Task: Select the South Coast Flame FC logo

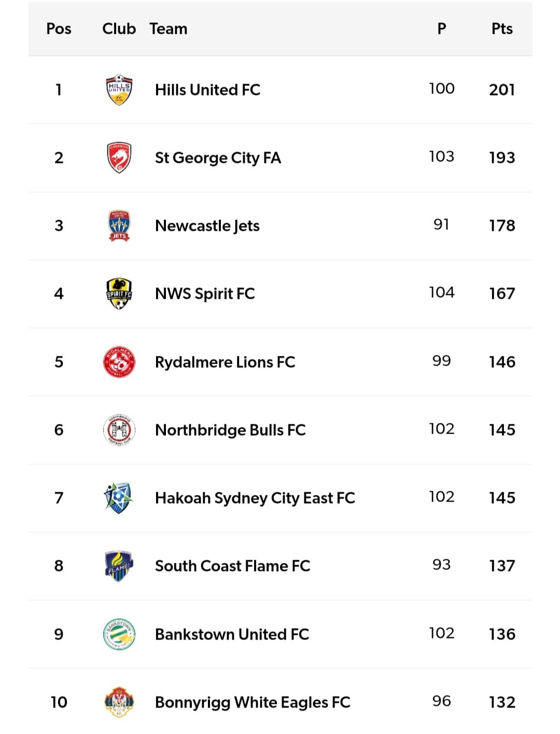Action: (119, 565)
